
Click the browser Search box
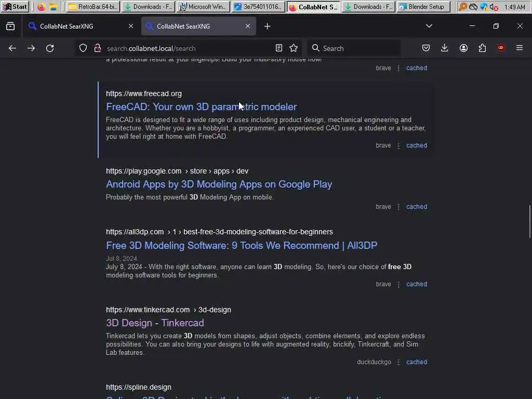coord(354,48)
